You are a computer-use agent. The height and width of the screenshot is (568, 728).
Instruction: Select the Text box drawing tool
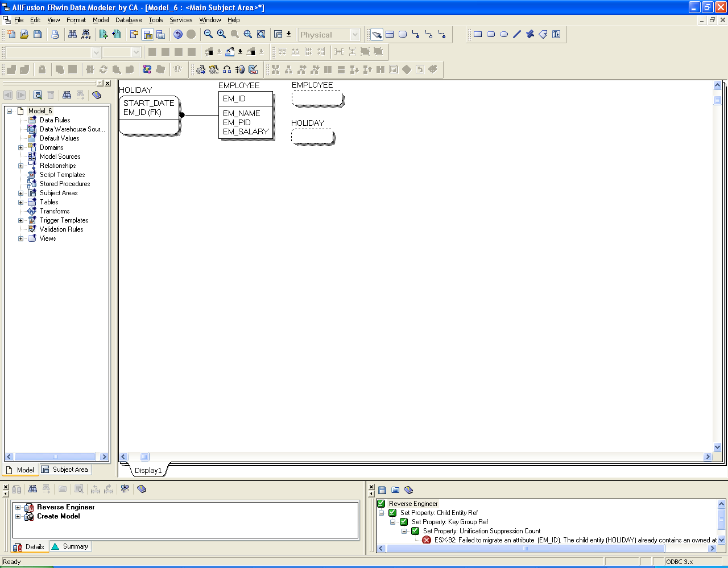click(556, 35)
